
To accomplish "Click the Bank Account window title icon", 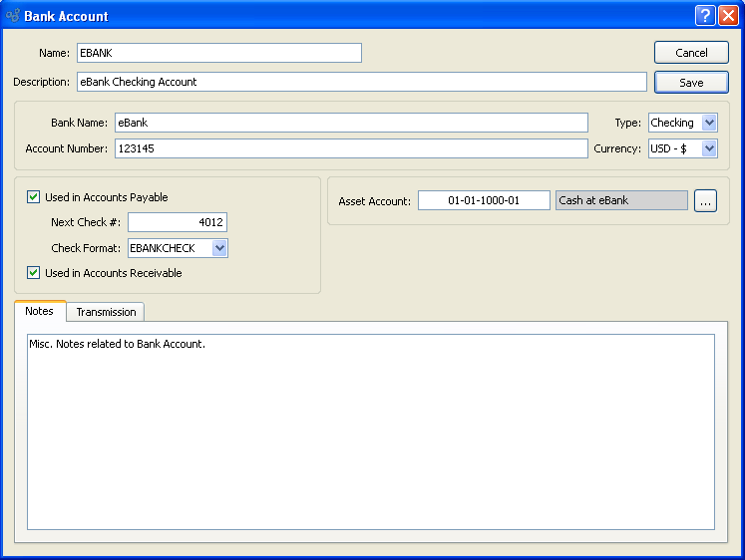I will coord(13,16).
